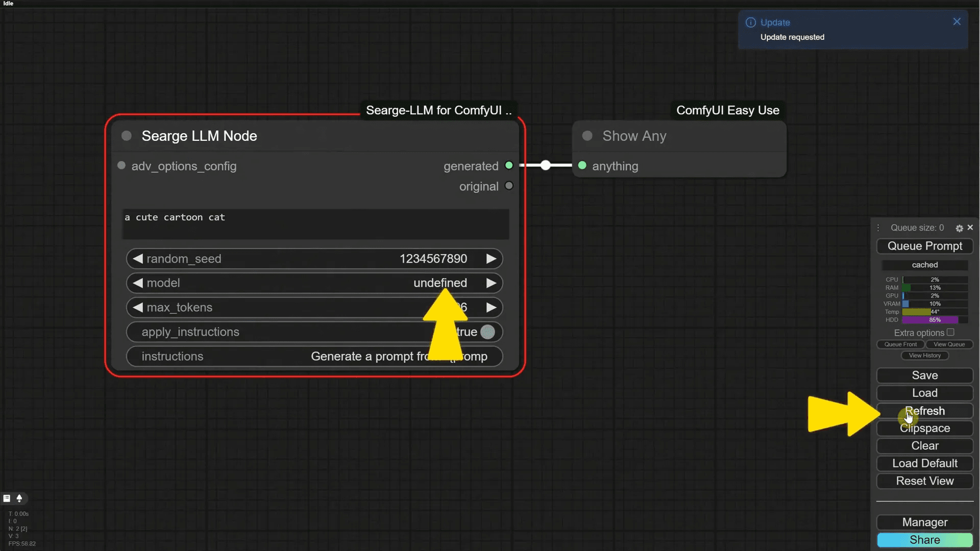Click the prompt text field "a cute cartoon cat"

pyautogui.click(x=315, y=223)
